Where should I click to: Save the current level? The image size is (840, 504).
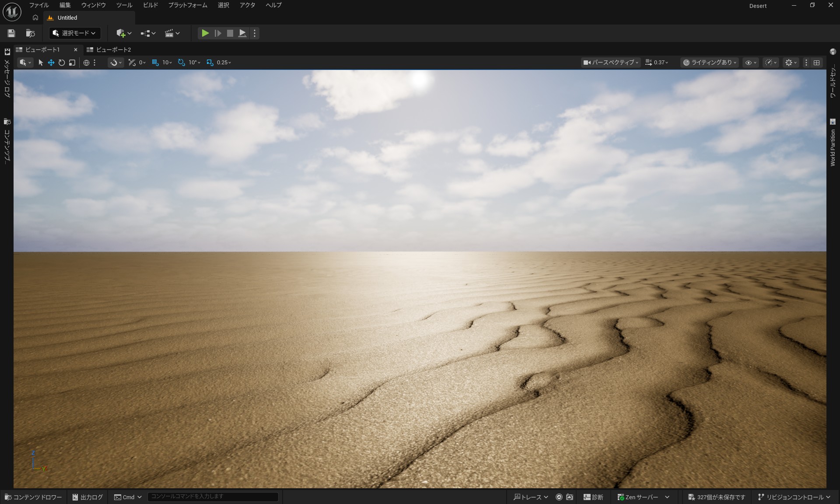(11, 33)
